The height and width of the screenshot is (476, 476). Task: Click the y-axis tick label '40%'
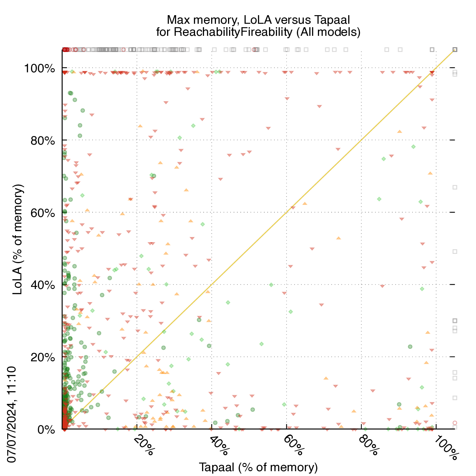[42, 286]
